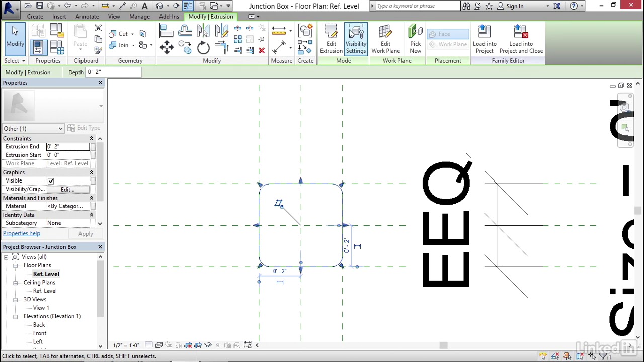644x362 pixels.
Task: Select the Move tool icon
Action: tap(167, 47)
